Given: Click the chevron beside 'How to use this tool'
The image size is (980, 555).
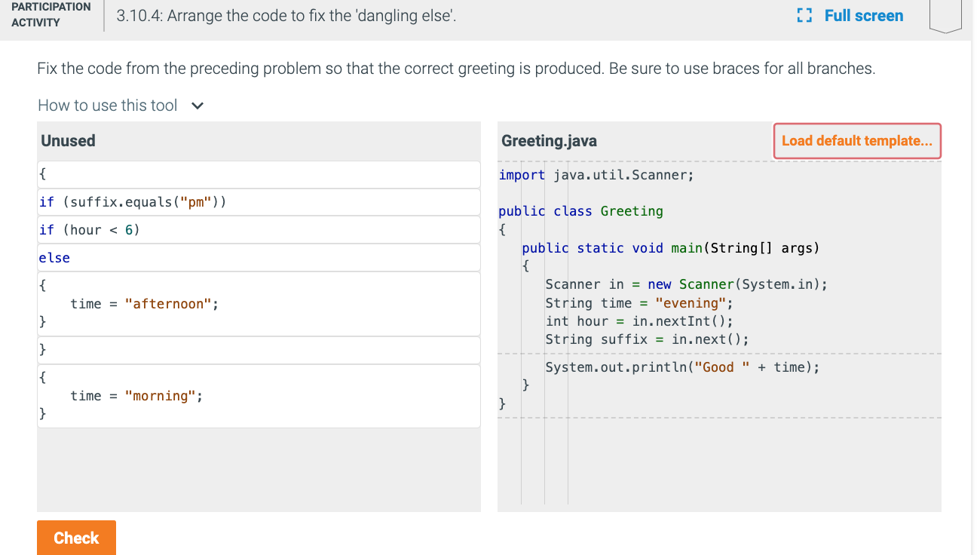Looking at the screenshot, I should (x=197, y=106).
